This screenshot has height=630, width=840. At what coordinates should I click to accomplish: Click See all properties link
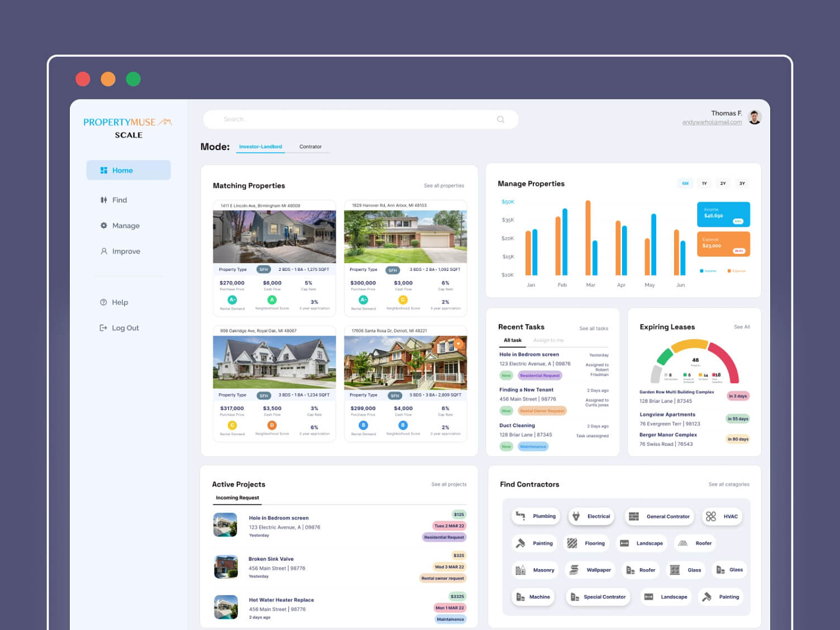tap(443, 185)
